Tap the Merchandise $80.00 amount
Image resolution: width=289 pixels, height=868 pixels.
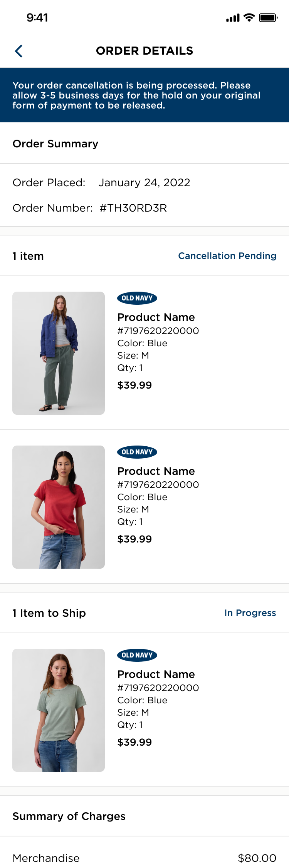pos(257,858)
